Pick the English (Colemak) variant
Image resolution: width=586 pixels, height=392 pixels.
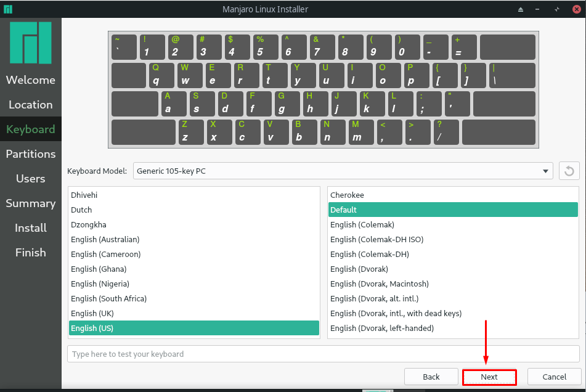click(453, 224)
